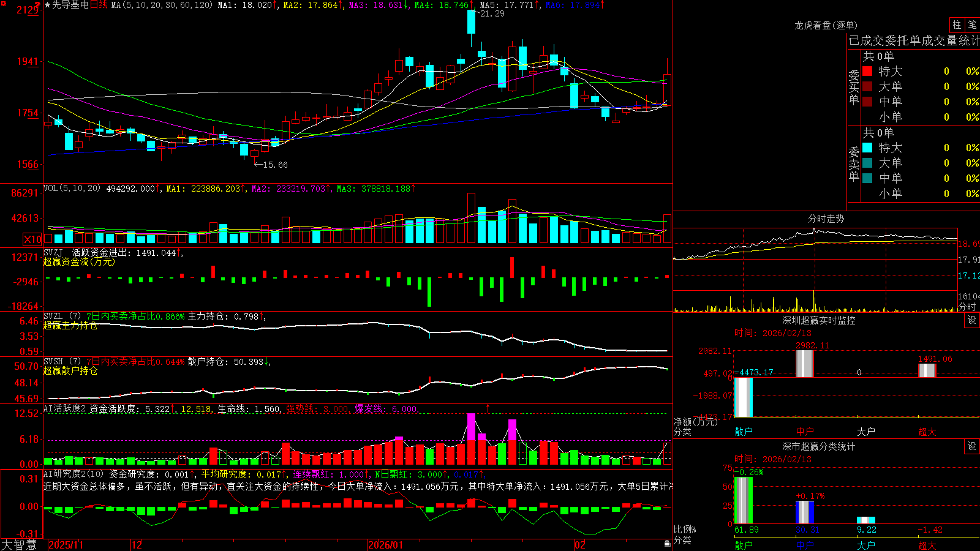
Task: Click the 中户 bar showing 2982.11
Action: pyautogui.click(x=805, y=364)
